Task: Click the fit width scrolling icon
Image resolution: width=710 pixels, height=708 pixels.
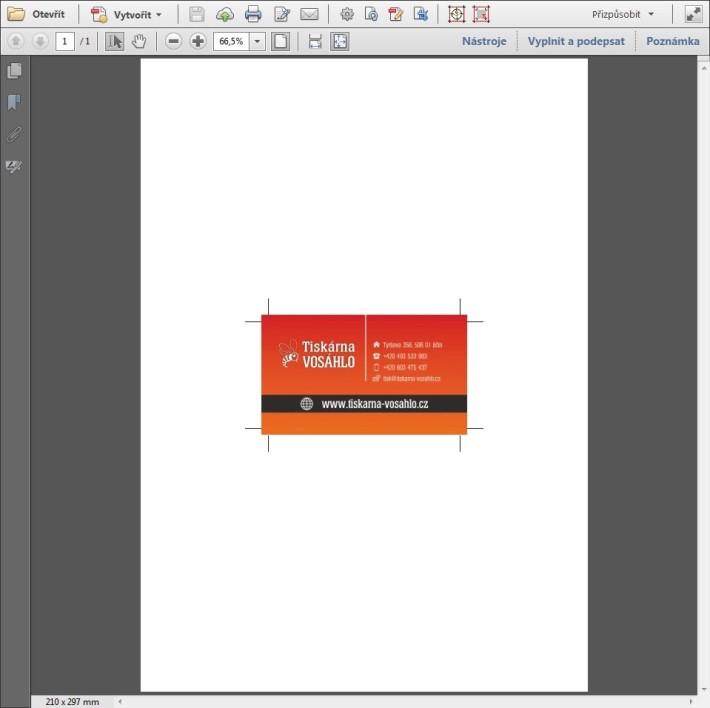Action: point(315,41)
